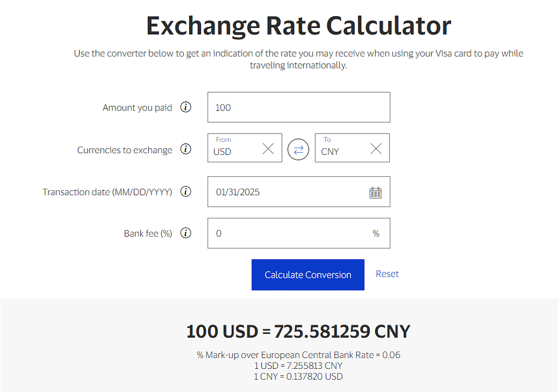The image size is (558, 392).
Task: Click the Reset link
Action: pos(387,274)
